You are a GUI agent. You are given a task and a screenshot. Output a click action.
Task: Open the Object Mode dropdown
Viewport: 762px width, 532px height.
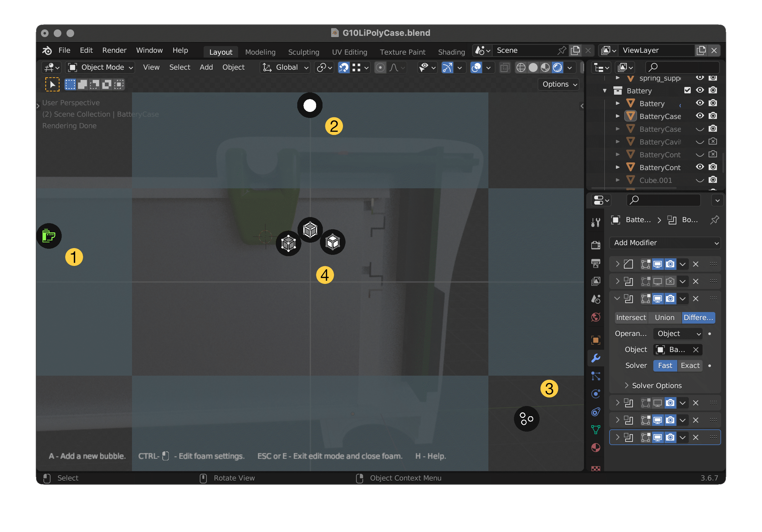(100, 67)
